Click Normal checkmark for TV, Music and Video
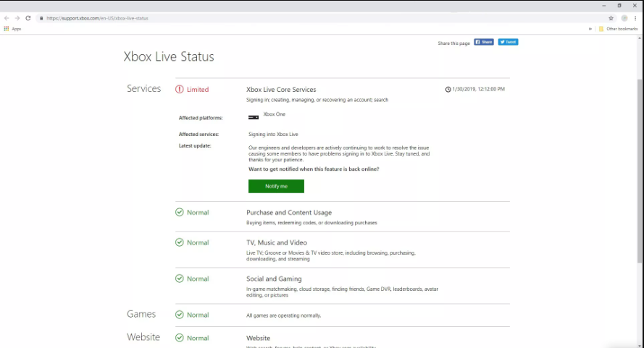644x348 pixels. click(x=180, y=242)
